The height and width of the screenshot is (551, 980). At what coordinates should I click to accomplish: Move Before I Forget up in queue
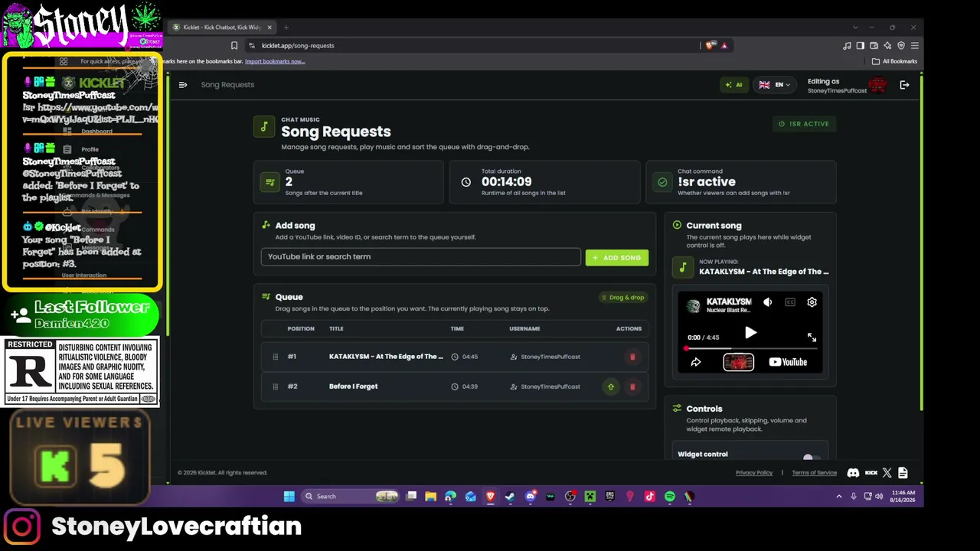[x=611, y=386]
